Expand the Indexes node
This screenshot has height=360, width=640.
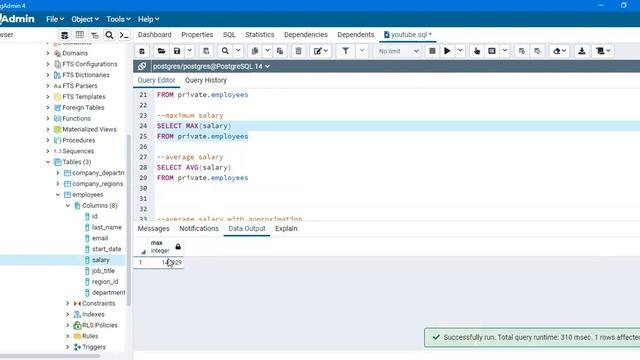pyautogui.click(x=68, y=314)
